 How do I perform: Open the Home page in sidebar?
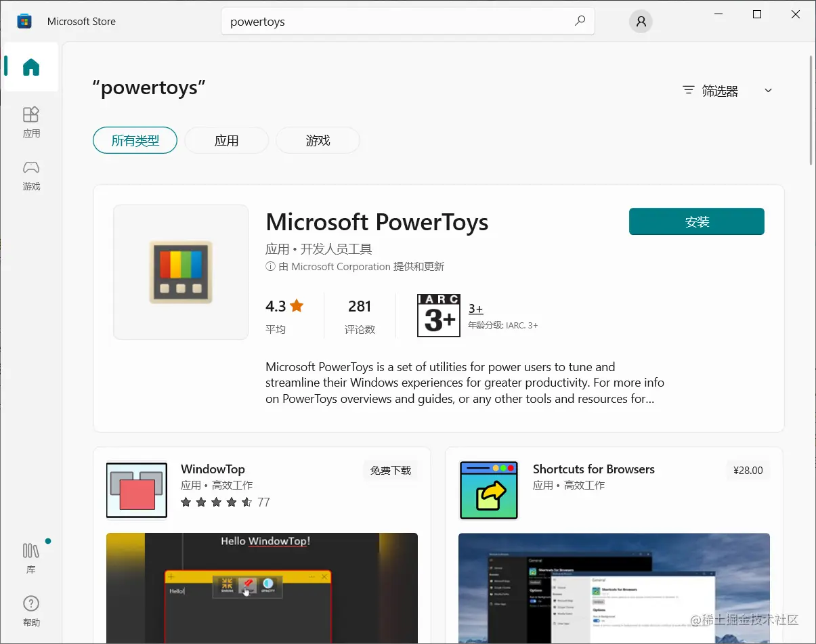[x=31, y=67]
